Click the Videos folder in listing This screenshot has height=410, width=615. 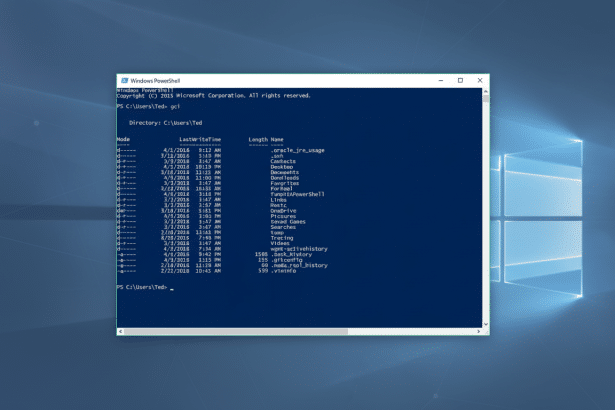click(x=280, y=243)
